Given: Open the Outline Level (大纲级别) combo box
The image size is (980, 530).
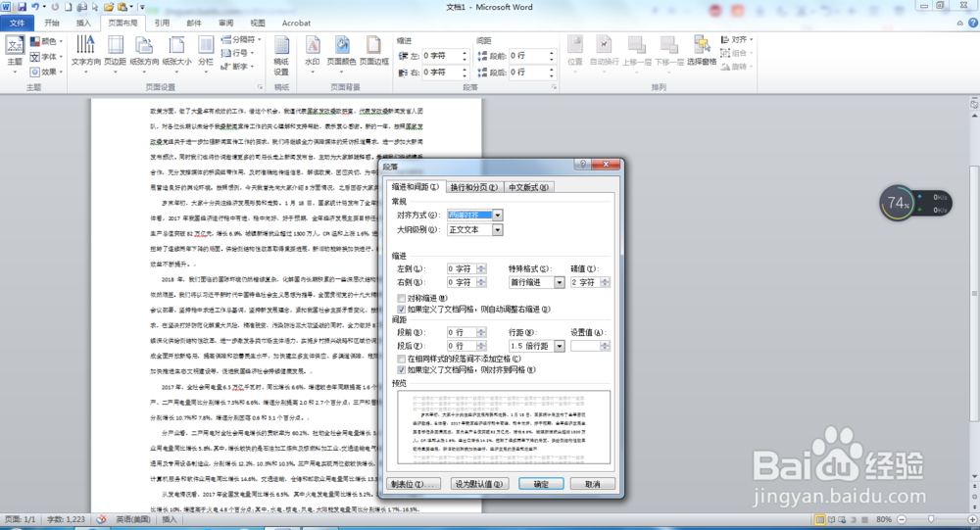Looking at the screenshot, I should tap(475, 230).
